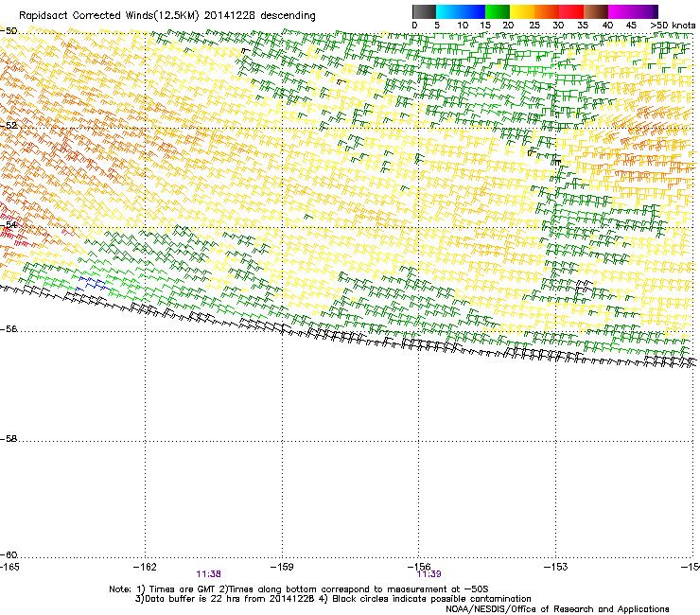Click the purple time stamp '11:39'
The height and width of the screenshot is (615, 700).
[429, 574]
